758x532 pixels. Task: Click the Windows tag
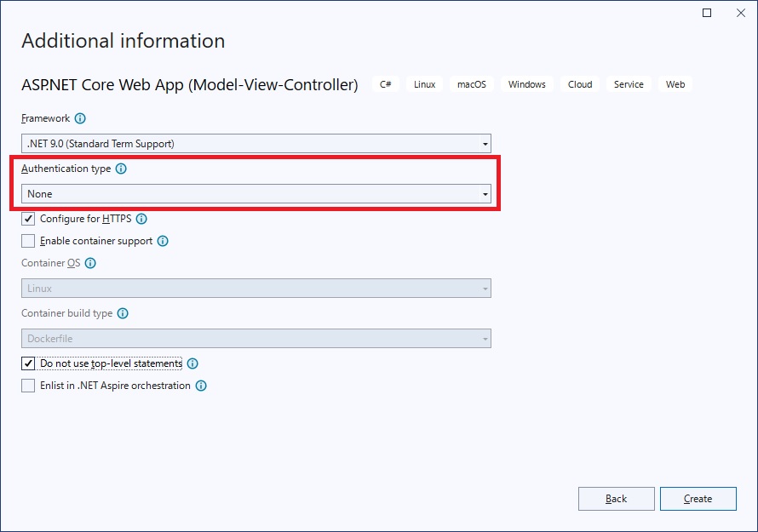(527, 84)
